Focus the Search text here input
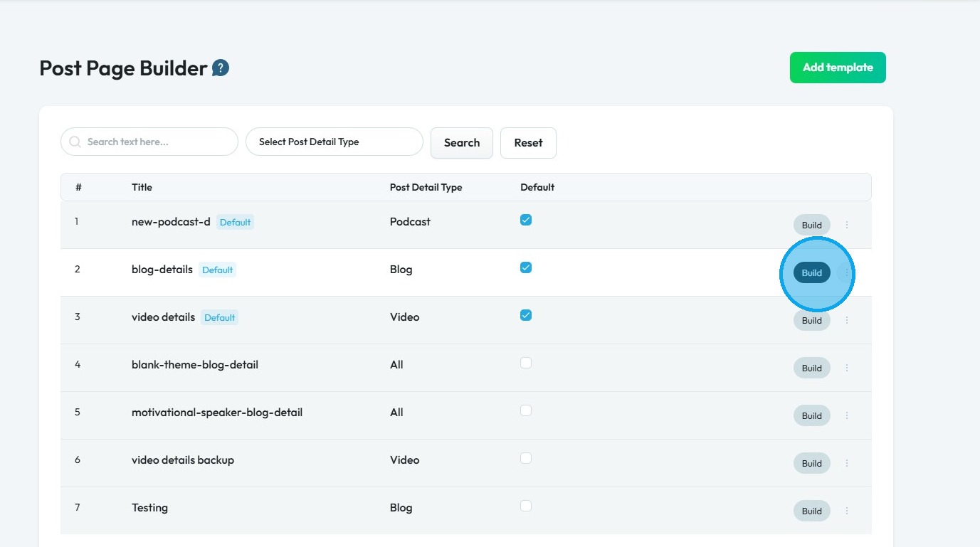 point(158,142)
